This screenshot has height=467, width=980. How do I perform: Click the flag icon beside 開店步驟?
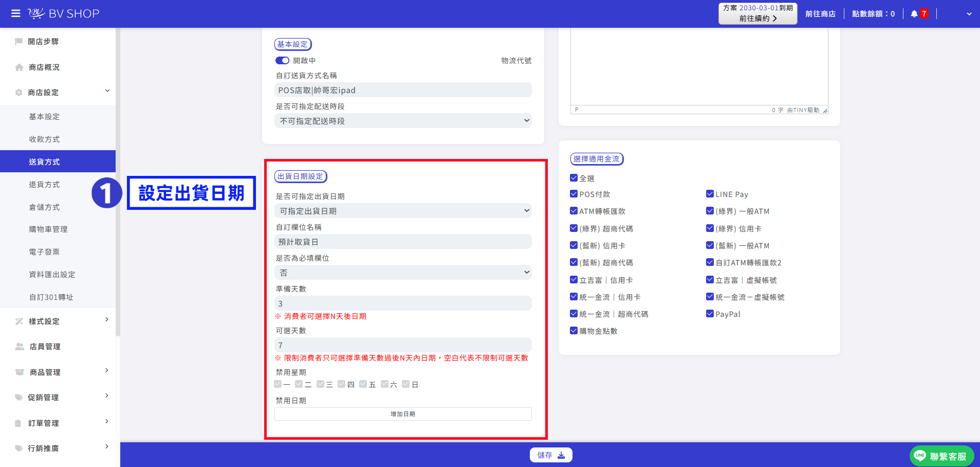19,41
